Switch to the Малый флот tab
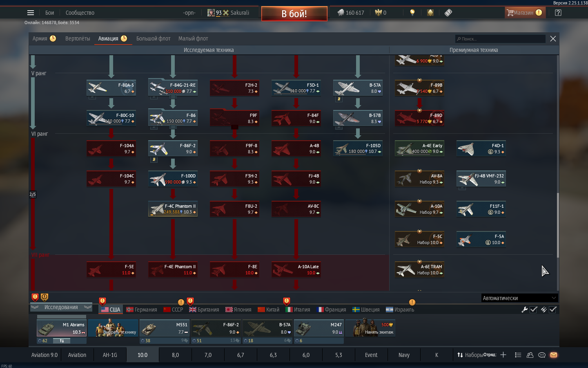This screenshot has height=368, width=588. (x=193, y=38)
